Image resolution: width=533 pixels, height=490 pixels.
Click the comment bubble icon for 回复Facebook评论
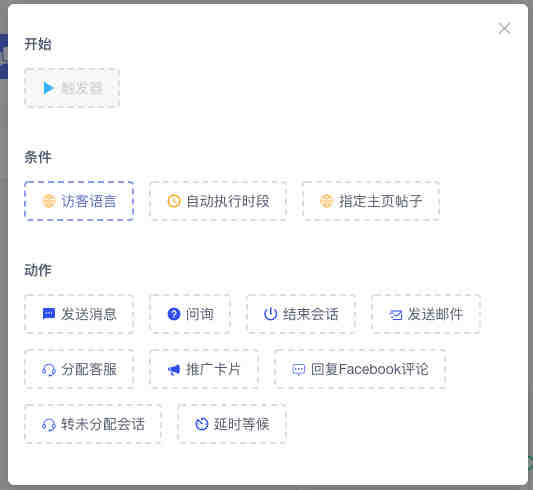pos(299,369)
